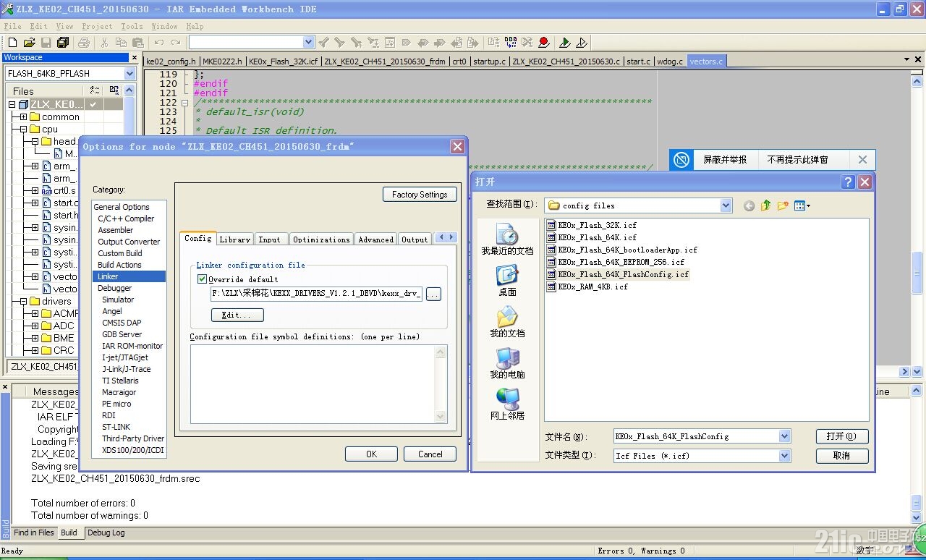Click the Print toolbar icon

click(84, 43)
